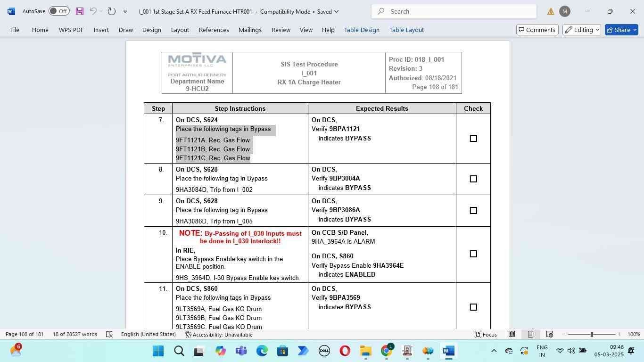Check the box for step 7

[473, 138]
